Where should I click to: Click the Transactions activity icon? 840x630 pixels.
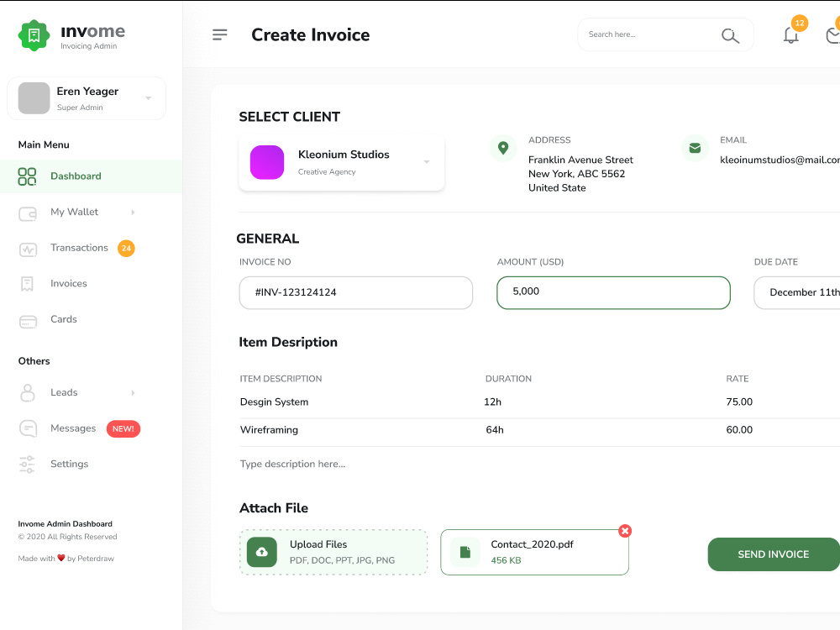[28, 249]
